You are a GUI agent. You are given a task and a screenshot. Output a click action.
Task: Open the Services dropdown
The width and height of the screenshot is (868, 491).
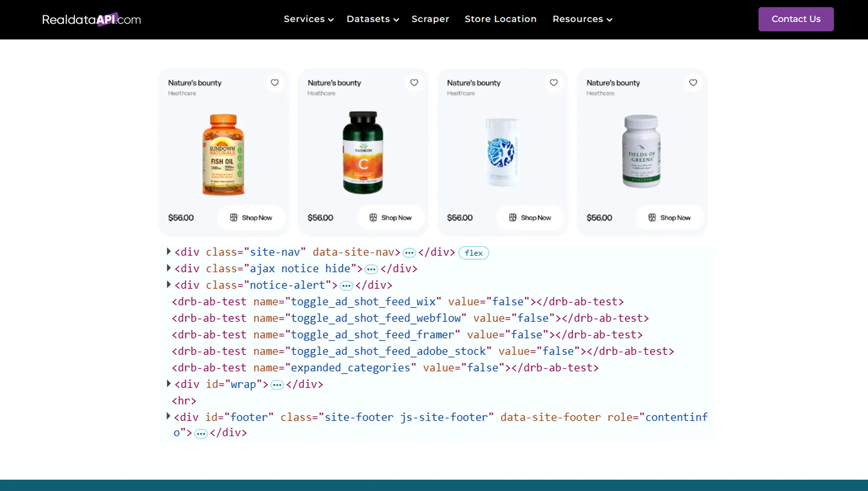click(x=308, y=19)
